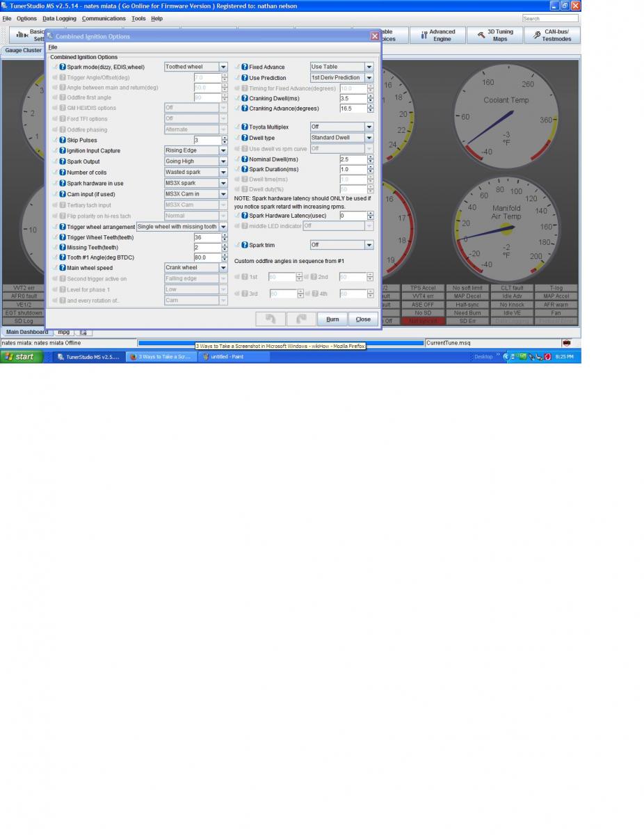Click help icon for Use Prediction
The image size is (644, 835).
[245, 78]
